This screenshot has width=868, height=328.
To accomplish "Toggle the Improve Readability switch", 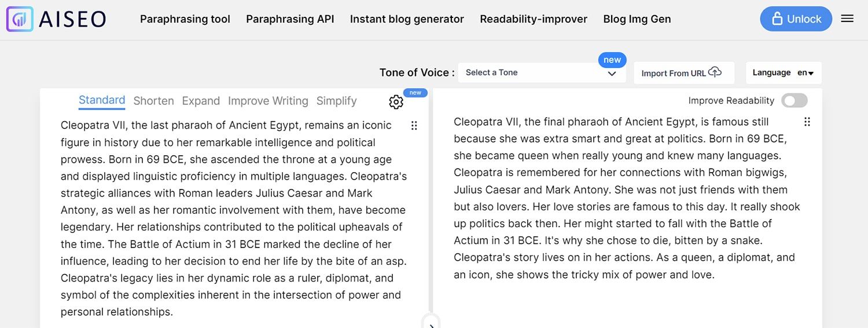I will 794,101.
